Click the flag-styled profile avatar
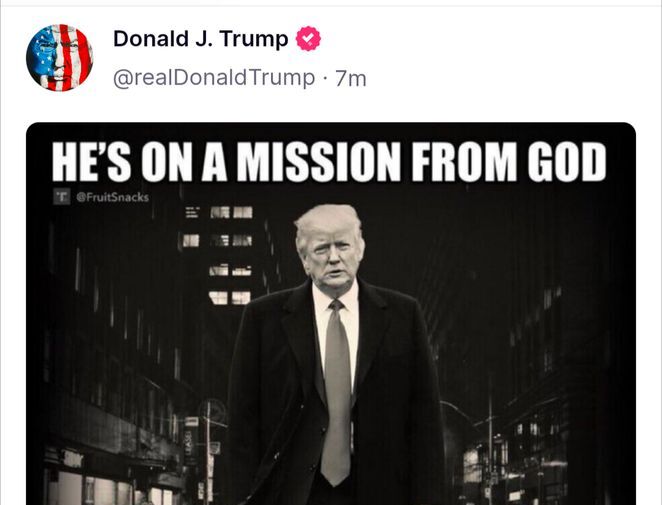Image resolution: width=662 pixels, height=505 pixels. [x=59, y=58]
